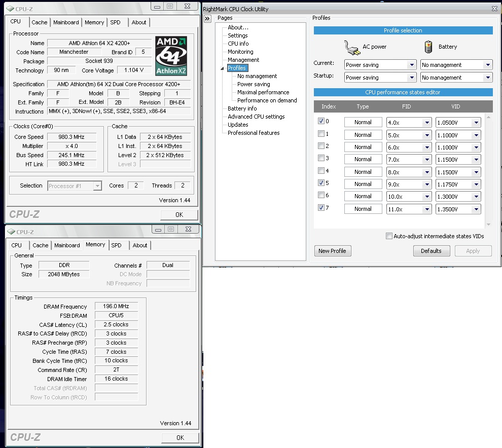This screenshot has height=448, width=502.
Task: Click the AC power plug icon
Action: point(352,48)
